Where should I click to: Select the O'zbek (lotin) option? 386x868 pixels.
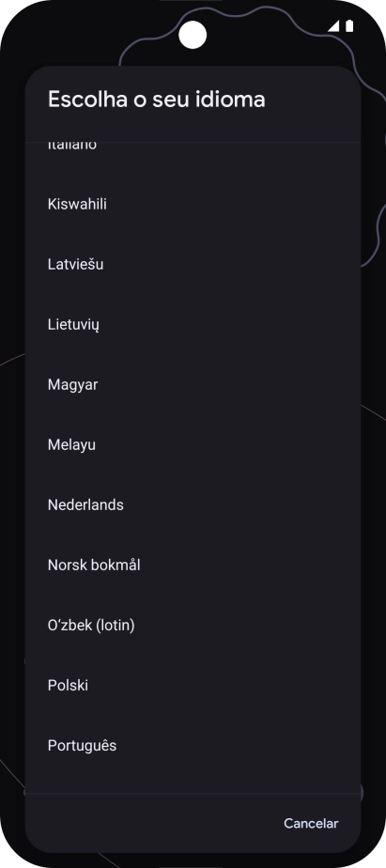pos(193,626)
